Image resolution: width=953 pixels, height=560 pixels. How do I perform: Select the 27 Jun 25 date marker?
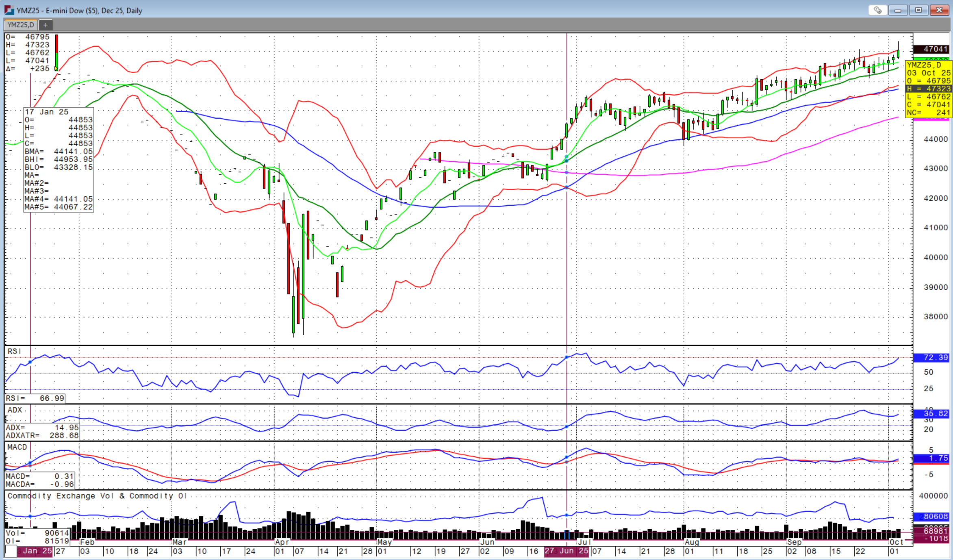(x=566, y=551)
